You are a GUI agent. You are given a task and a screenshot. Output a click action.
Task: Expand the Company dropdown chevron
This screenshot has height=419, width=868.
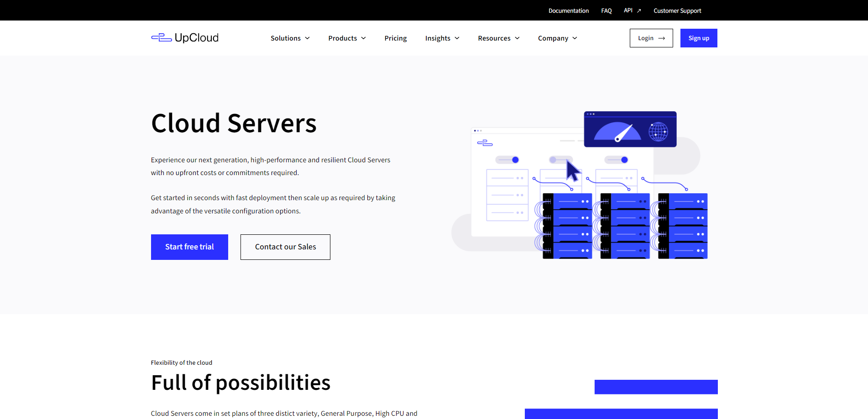(575, 38)
